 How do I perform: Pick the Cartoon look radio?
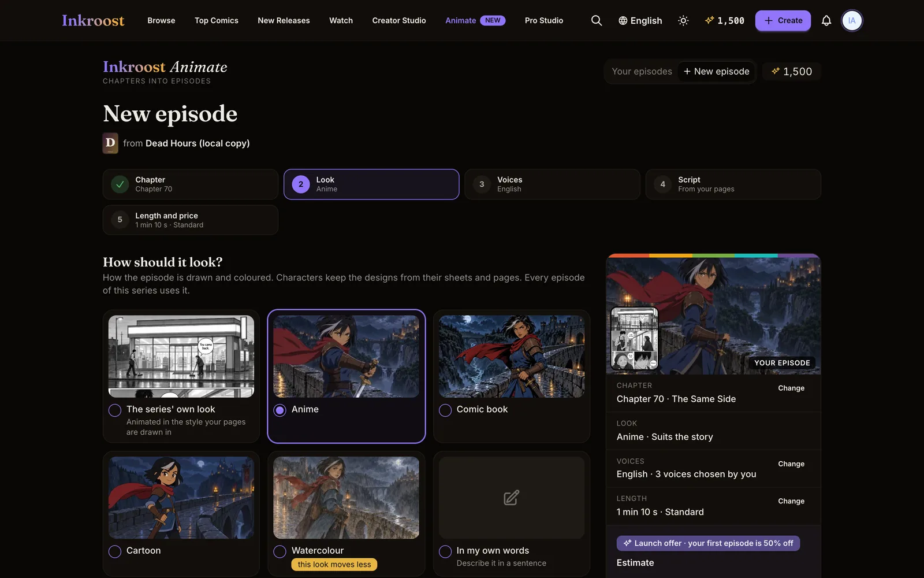(115, 551)
